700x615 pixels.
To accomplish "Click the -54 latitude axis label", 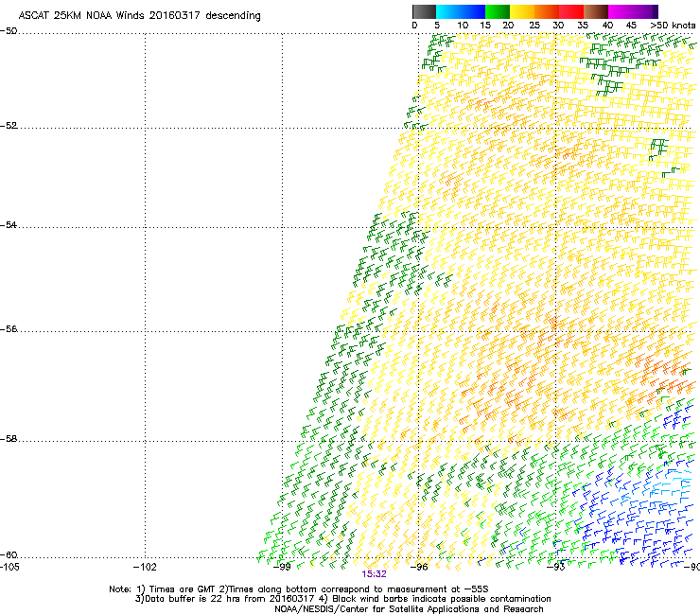I will [x=9, y=225].
